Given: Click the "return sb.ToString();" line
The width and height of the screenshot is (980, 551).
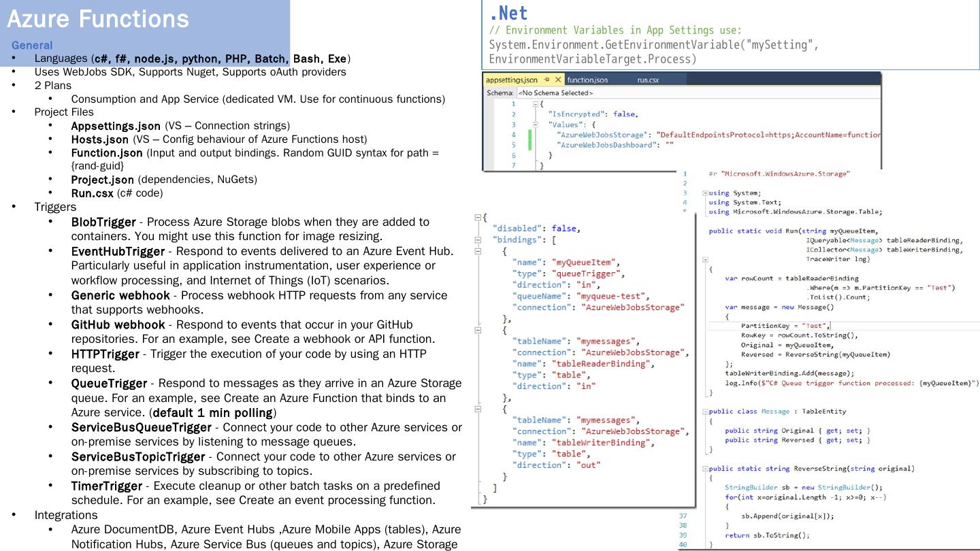Looking at the screenshot, I should tap(768, 535).
